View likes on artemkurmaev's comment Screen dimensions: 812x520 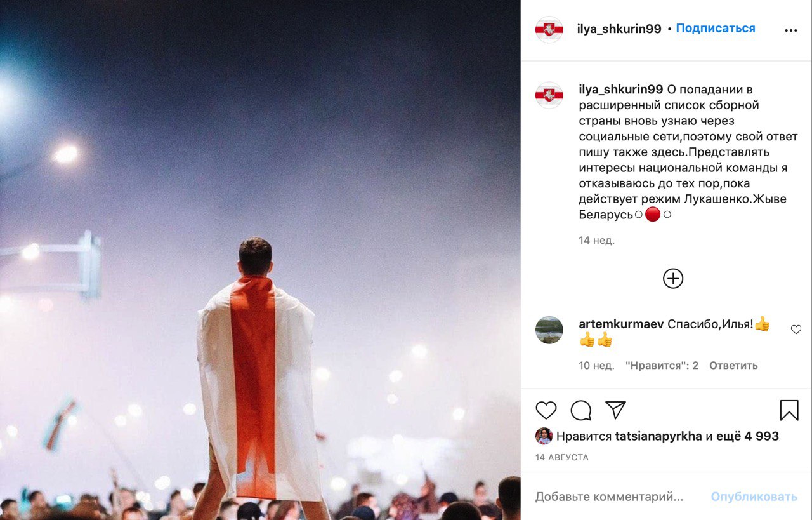662,366
